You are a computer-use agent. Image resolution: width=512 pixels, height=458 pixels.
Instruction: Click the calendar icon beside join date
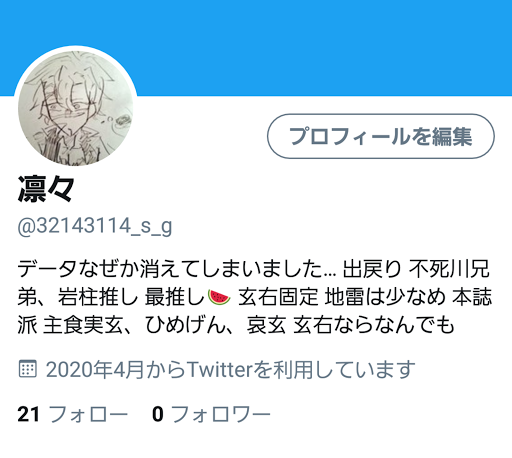27,369
